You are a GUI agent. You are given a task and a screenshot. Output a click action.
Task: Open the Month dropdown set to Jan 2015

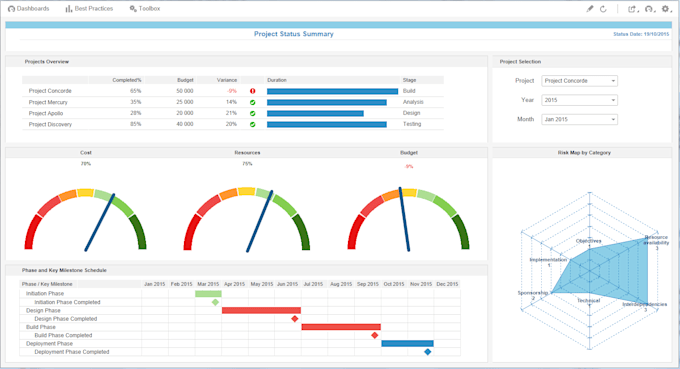(579, 119)
